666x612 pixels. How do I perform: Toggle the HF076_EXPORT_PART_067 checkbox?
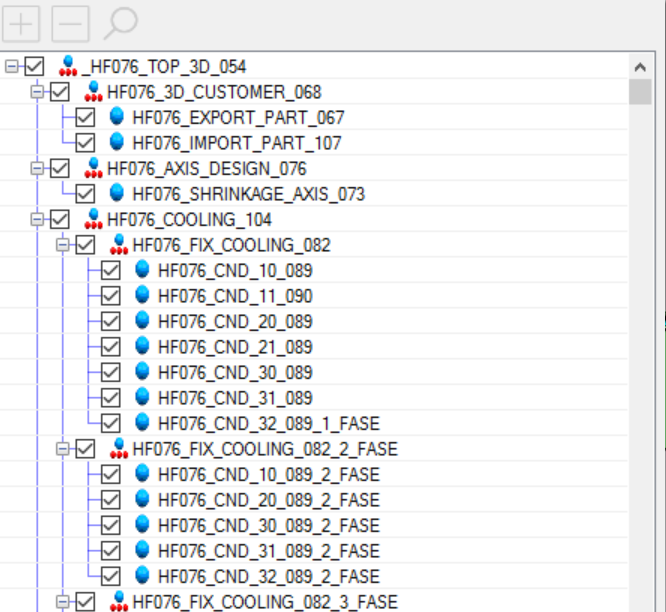click(85, 118)
